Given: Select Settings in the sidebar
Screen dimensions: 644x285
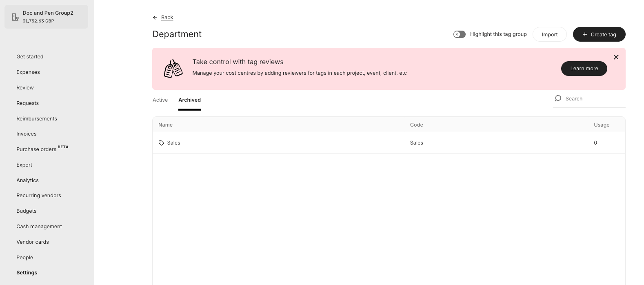Looking at the screenshot, I should click(27, 273).
